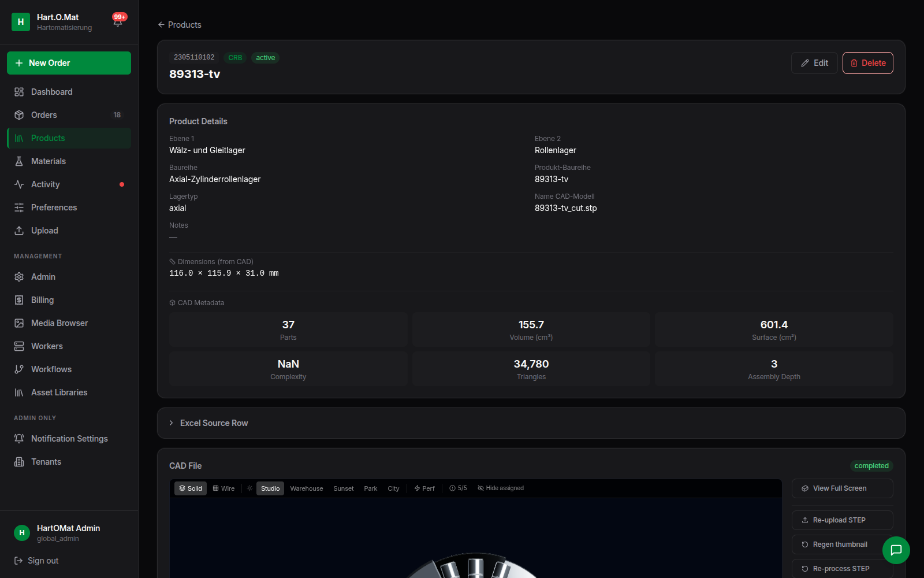Open Asset Libraries from sidebar
The height and width of the screenshot is (578, 924).
coord(69,392)
